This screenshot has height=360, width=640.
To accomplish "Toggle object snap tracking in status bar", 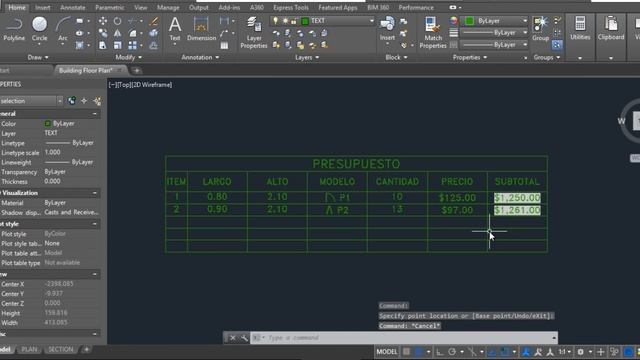I will tap(492, 352).
